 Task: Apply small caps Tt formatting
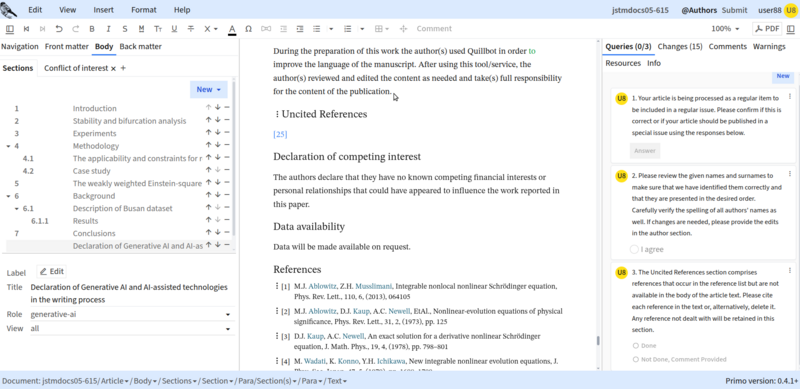[158, 29]
